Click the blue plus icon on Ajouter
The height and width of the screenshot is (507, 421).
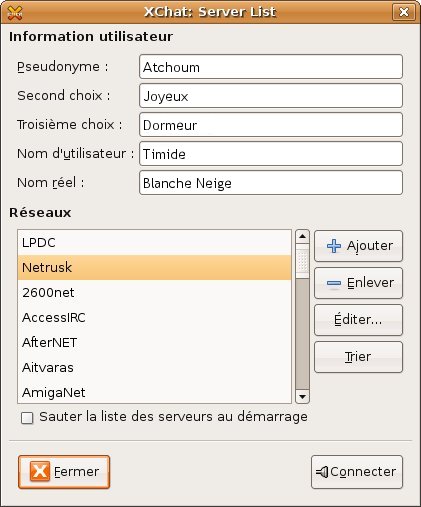334,246
